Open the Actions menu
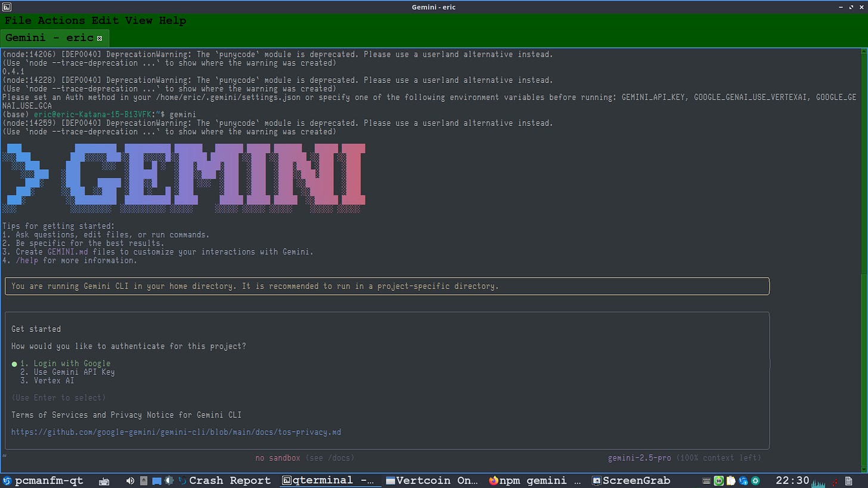The height and width of the screenshot is (488, 868). coord(61,20)
